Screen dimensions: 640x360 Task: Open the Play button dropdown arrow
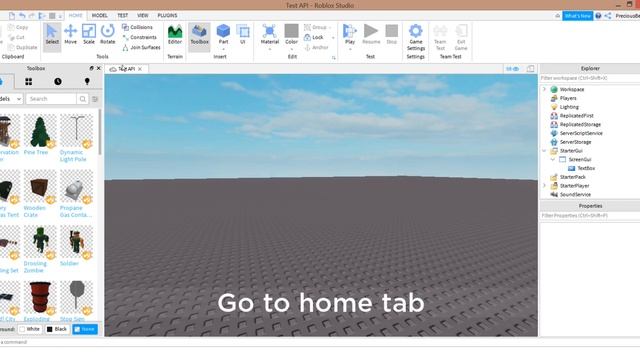[x=350, y=49]
